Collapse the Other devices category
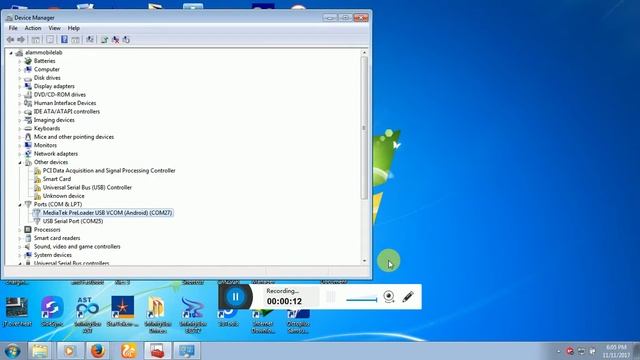The image size is (640, 360). click(x=19, y=162)
